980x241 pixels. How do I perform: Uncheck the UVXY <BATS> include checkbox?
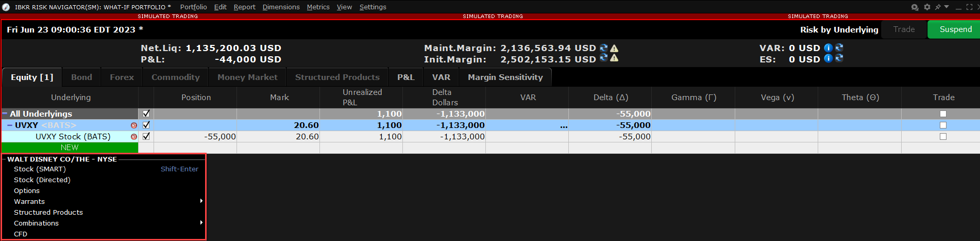point(146,125)
